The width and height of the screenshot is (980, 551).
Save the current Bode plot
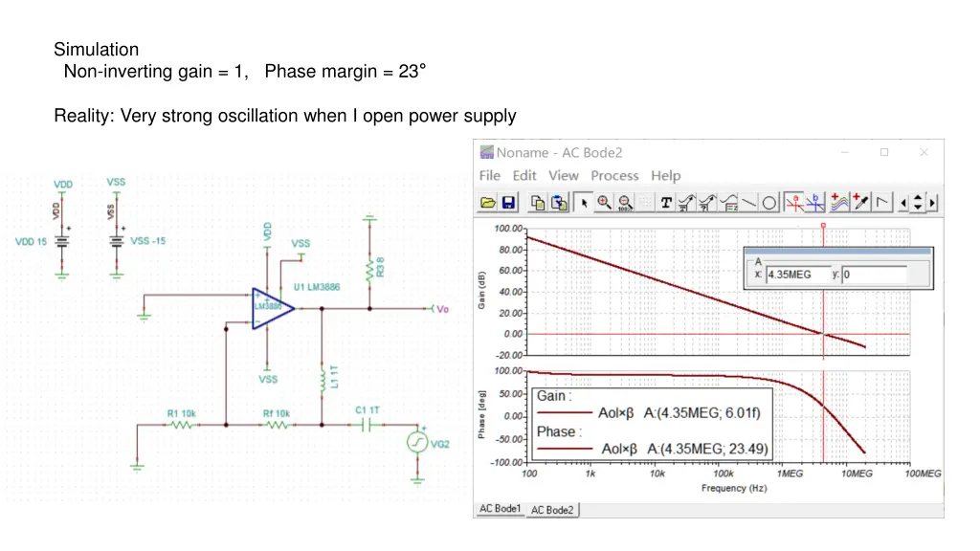pyautogui.click(x=507, y=202)
